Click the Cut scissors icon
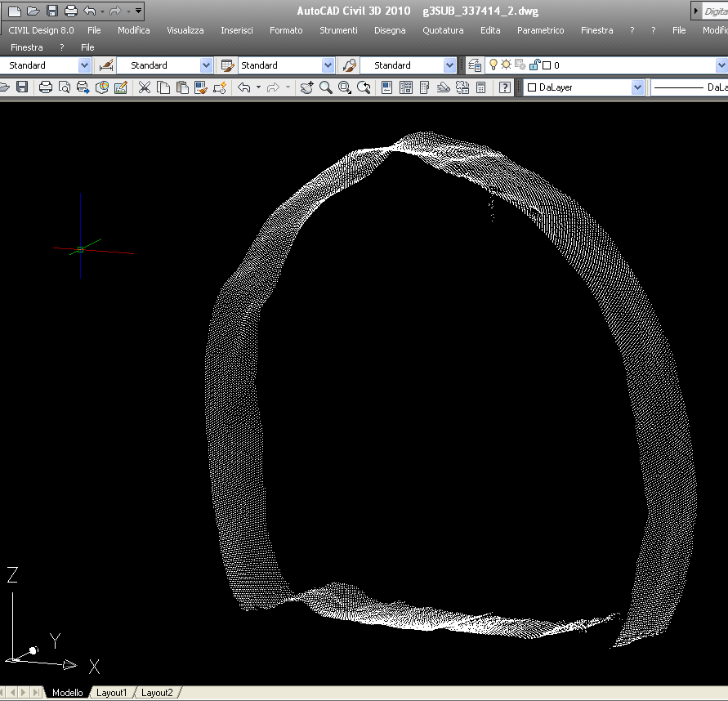728x701 pixels. tap(144, 87)
